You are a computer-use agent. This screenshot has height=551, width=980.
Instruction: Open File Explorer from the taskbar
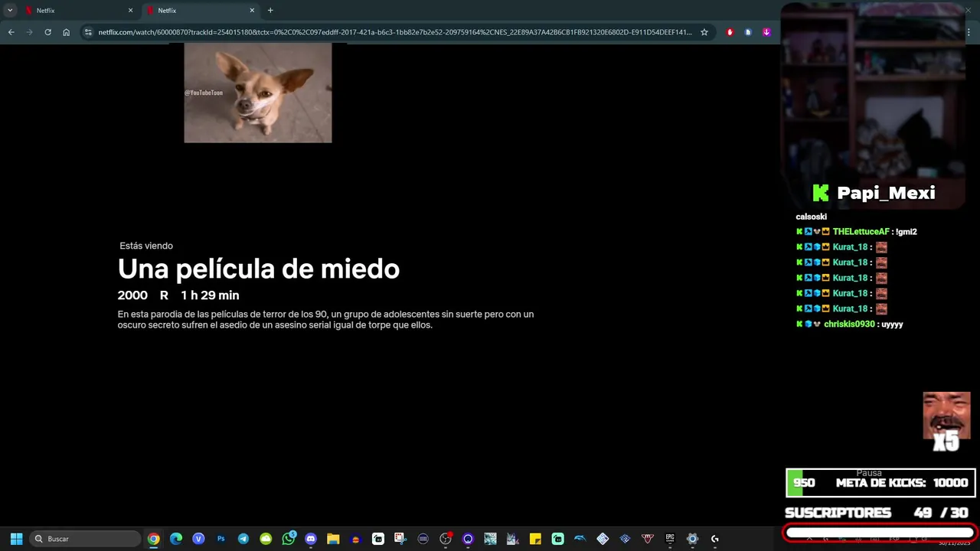tap(333, 539)
